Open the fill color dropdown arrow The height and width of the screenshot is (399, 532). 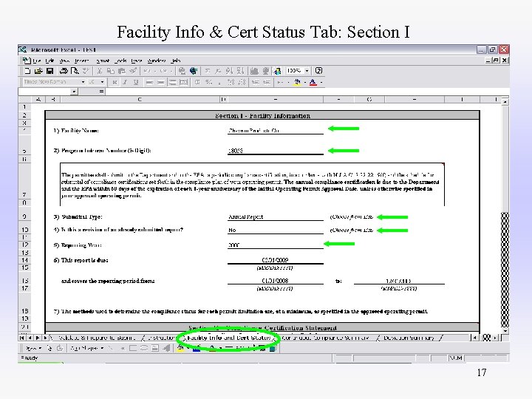point(304,82)
